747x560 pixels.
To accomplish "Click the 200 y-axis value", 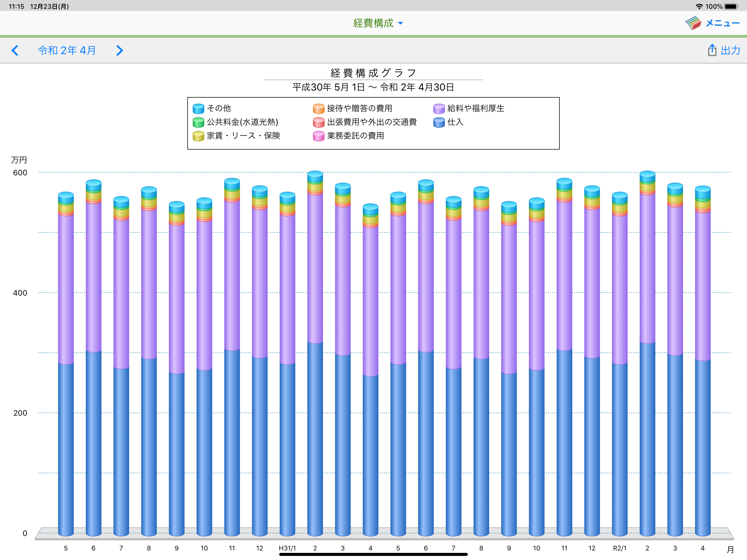I will (20, 413).
